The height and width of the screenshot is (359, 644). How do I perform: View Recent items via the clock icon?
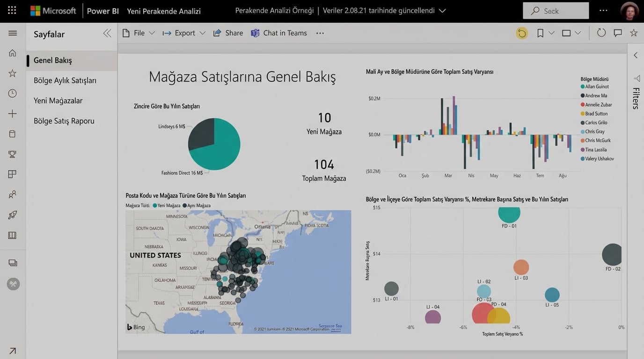coord(13,93)
